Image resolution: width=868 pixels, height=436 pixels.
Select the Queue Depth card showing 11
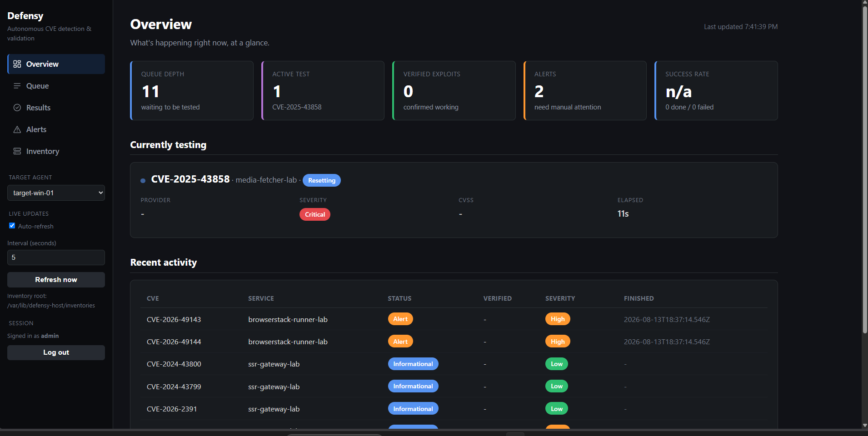192,91
